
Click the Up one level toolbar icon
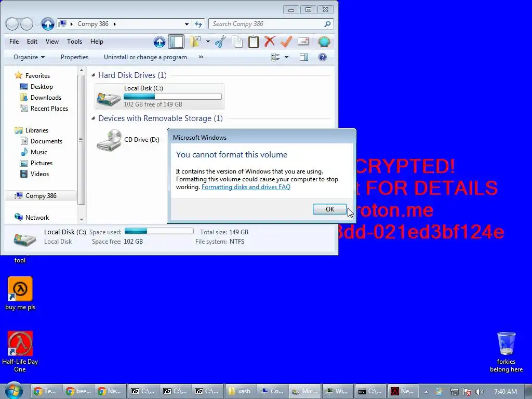tap(159, 42)
